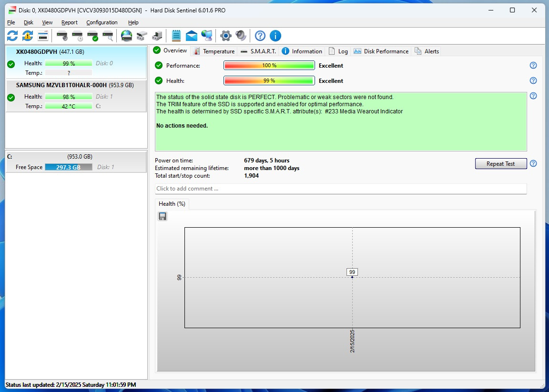Switch to the Temperature tab

[x=214, y=51]
